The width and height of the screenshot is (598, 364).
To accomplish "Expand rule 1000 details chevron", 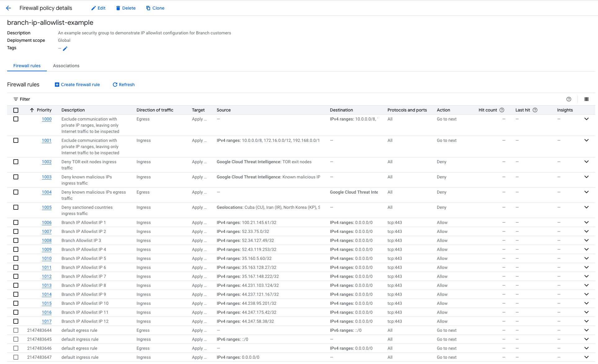I will 587,119.
